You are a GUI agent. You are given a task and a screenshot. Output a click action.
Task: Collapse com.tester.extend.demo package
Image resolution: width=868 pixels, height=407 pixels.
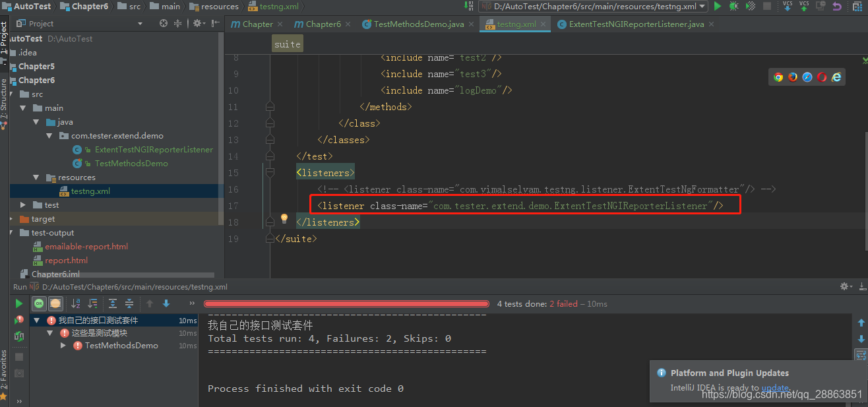pos(50,136)
